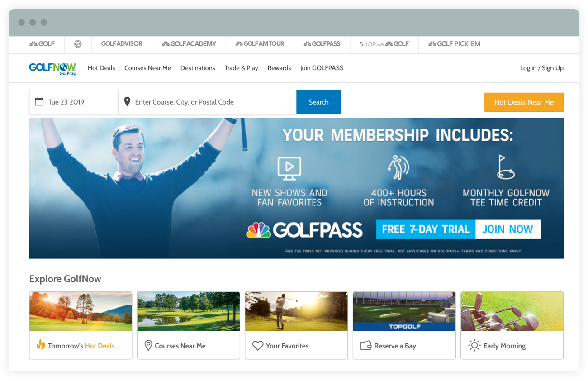Click the video screen icon in membership banner
This screenshot has height=381, width=588.
click(289, 168)
